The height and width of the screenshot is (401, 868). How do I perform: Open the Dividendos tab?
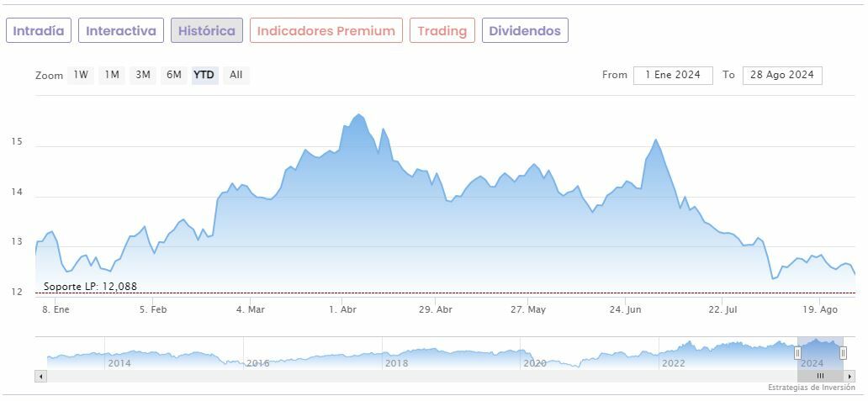click(x=525, y=31)
